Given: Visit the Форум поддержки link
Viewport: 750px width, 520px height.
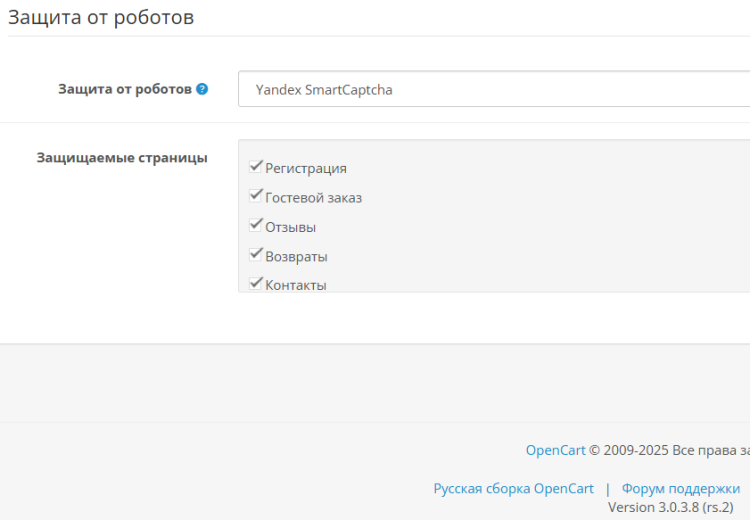Looking at the screenshot, I should pyautogui.click(x=680, y=488).
